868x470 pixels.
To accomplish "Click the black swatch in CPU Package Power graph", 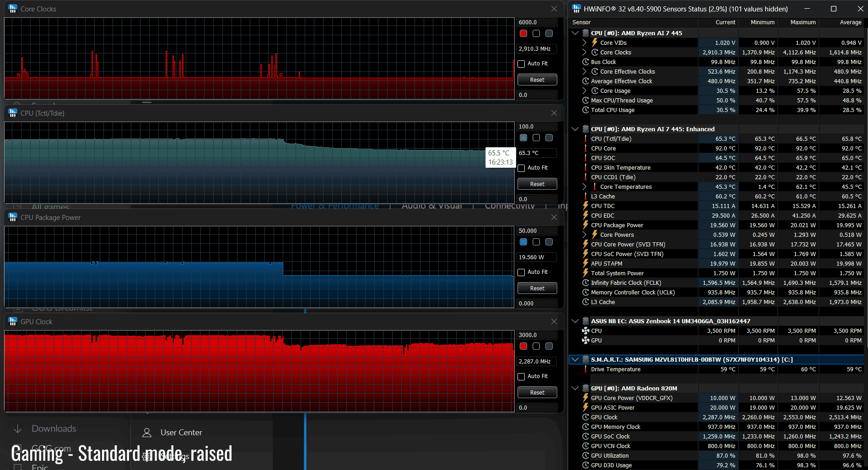I will 536,242.
